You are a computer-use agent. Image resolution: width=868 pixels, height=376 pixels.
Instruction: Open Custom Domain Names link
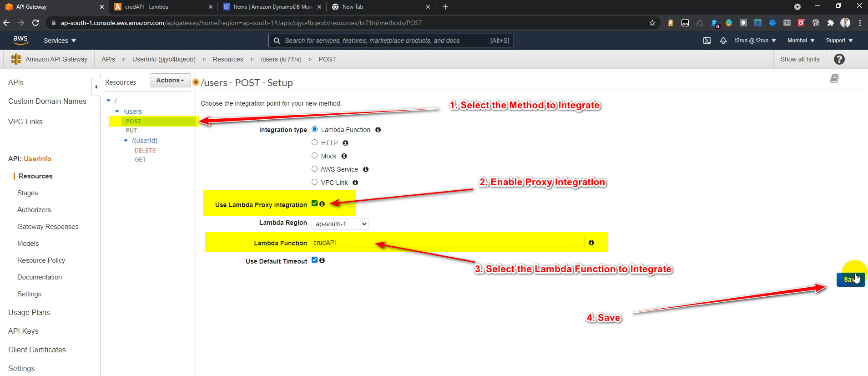tap(47, 101)
